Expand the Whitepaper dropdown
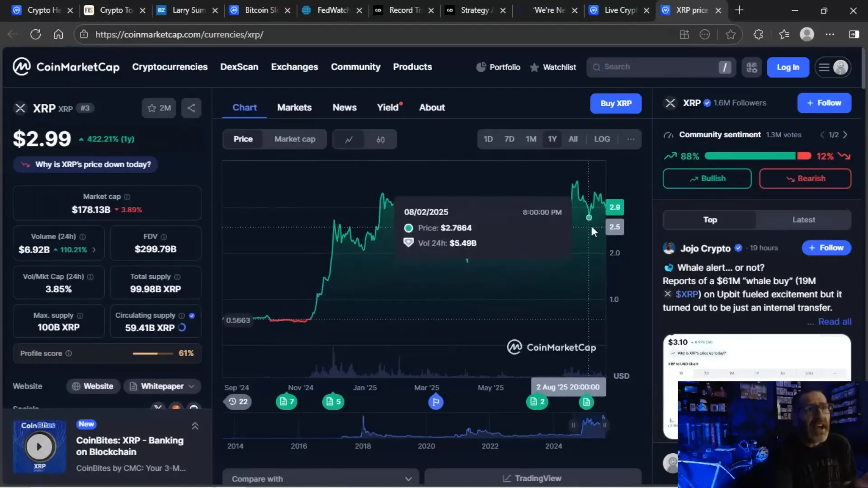Image resolution: width=868 pixels, height=488 pixels. click(x=162, y=386)
